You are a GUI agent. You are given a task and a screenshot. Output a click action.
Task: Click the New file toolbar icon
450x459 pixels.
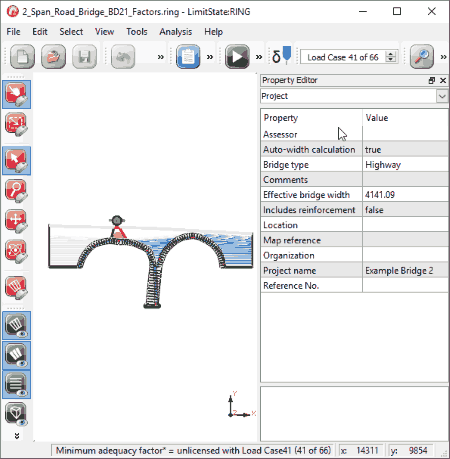click(x=22, y=57)
